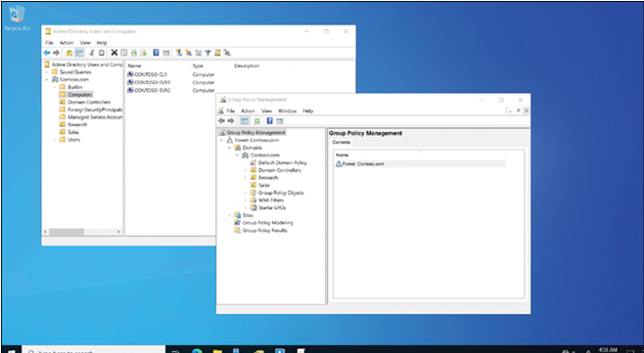Click Back arrow in Group Policy Management toolbar
This screenshot has height=353, width=644.
pos(222,120)
